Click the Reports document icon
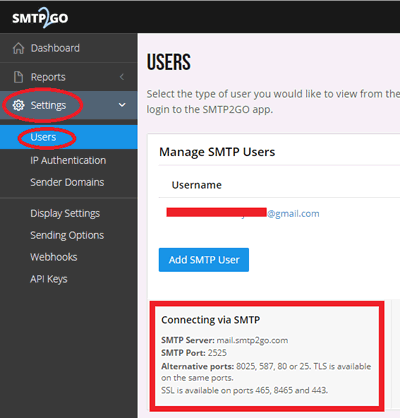Image resolution: width=400 pixels, height=418 pixels. (18, 77)
